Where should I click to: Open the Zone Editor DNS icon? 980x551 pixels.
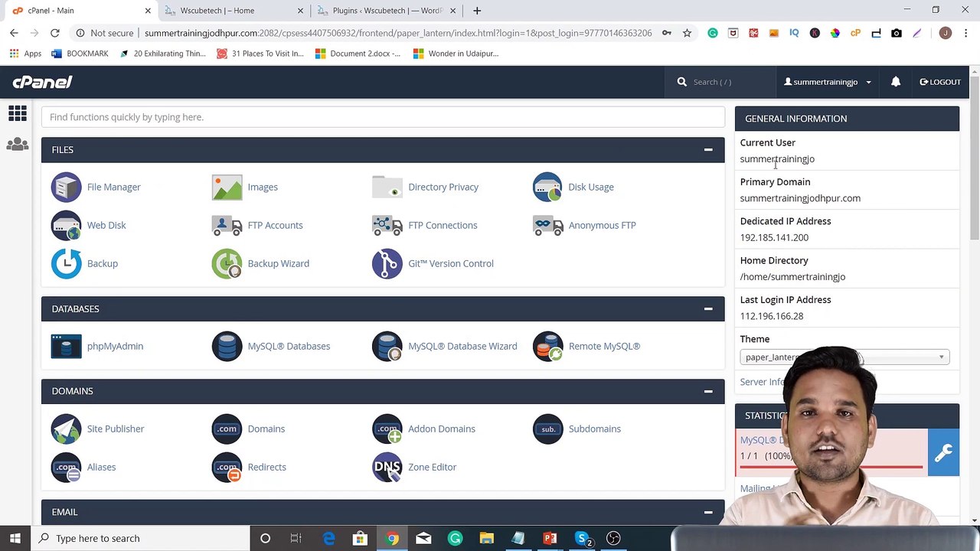[x=387, y=467]
